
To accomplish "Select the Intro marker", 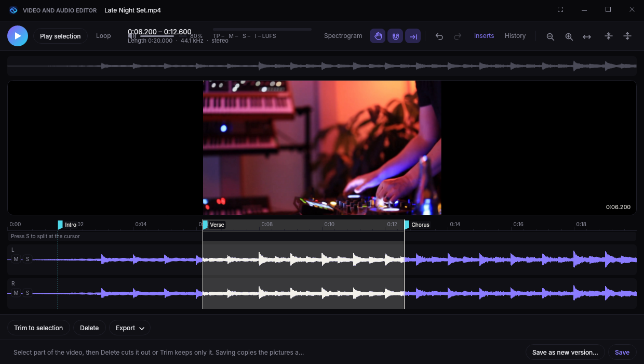I will click(68, 225).
